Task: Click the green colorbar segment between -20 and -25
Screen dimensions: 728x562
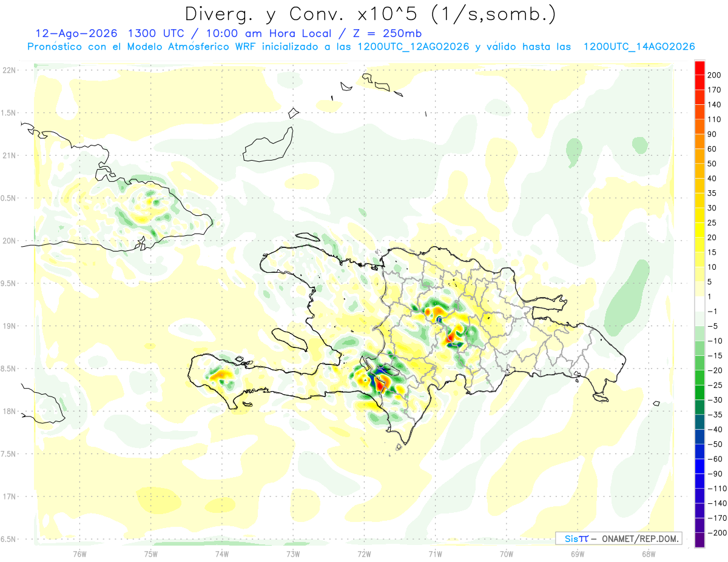Action: pos(699,377)
